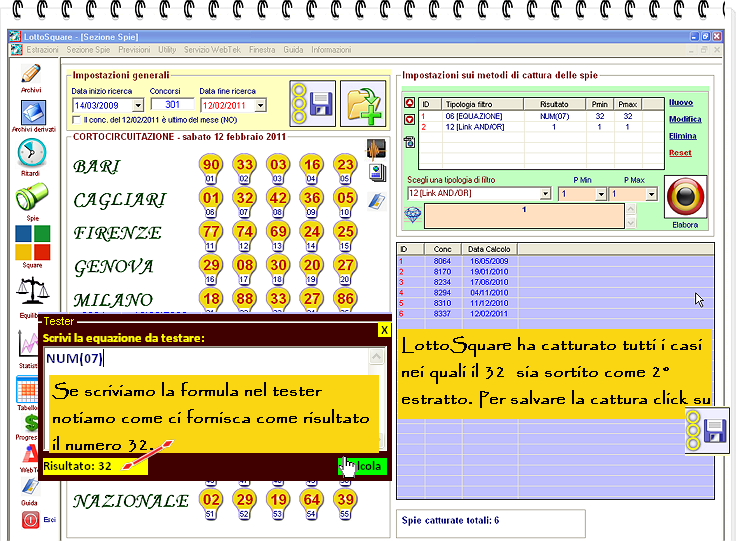Select result row with Conc 8337

tap(556, 313)
